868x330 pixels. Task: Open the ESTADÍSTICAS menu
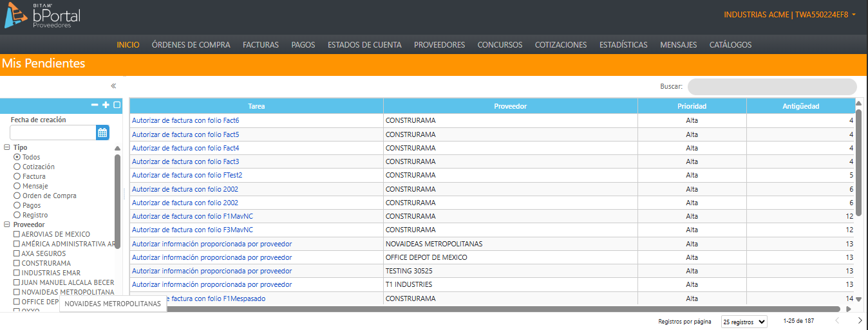[x=623, y=45]
